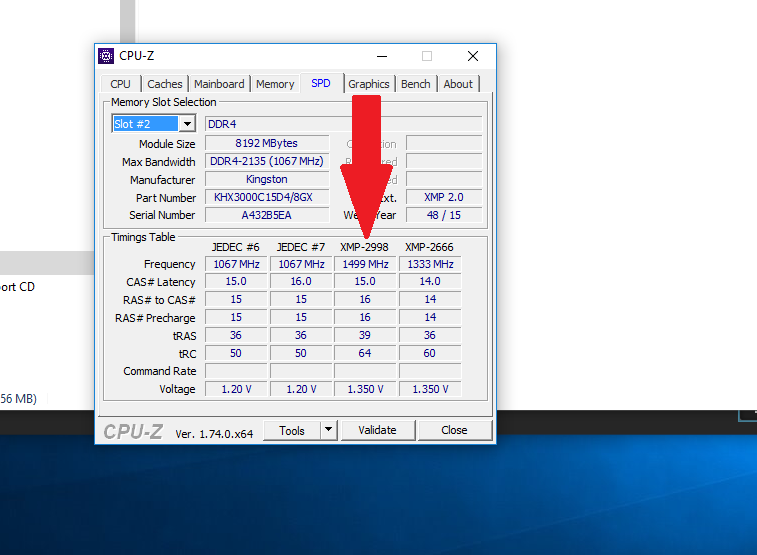The image size is (757, 555).
Task: Click the Ver. 1.74.0.x64 version text
Action: 214,434
